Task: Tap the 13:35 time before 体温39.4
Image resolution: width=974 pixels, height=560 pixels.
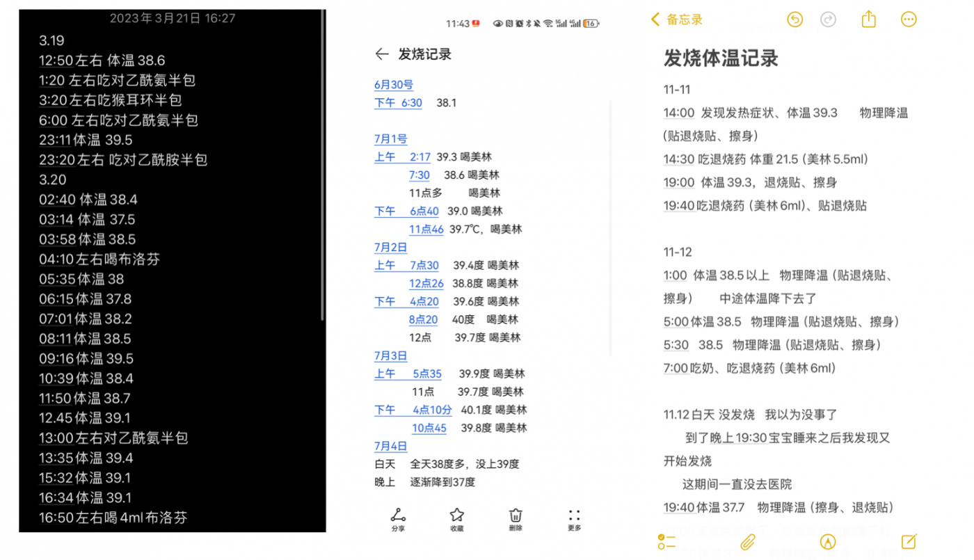Action: (x=57, y=458)
